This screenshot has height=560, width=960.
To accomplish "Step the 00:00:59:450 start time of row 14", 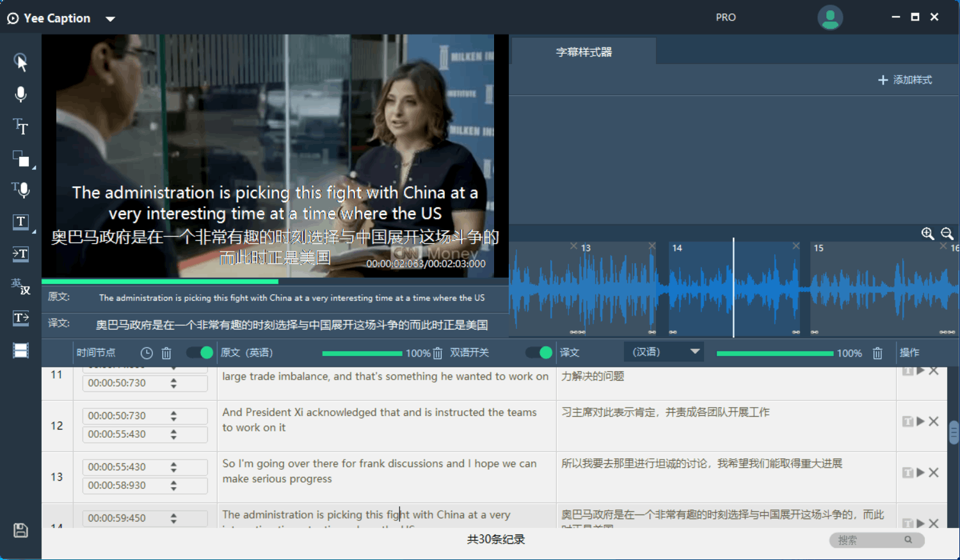I will (x=173, y=518).
